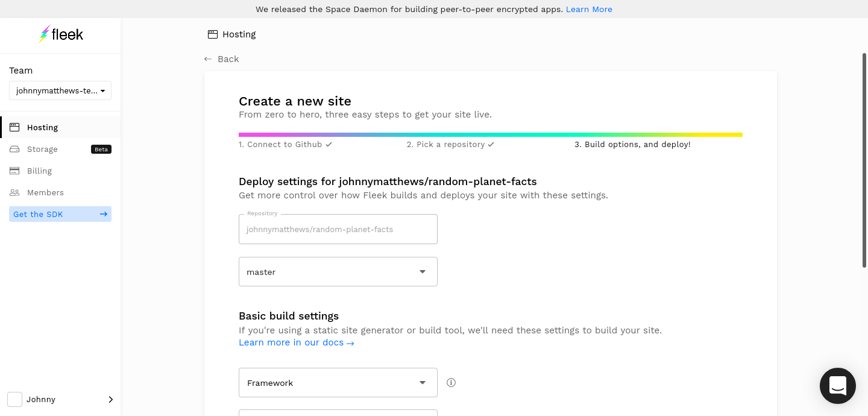Expand Johnny's user menu chevron
This screenshot has height=416, width=868.
click(x=110, y=399)
